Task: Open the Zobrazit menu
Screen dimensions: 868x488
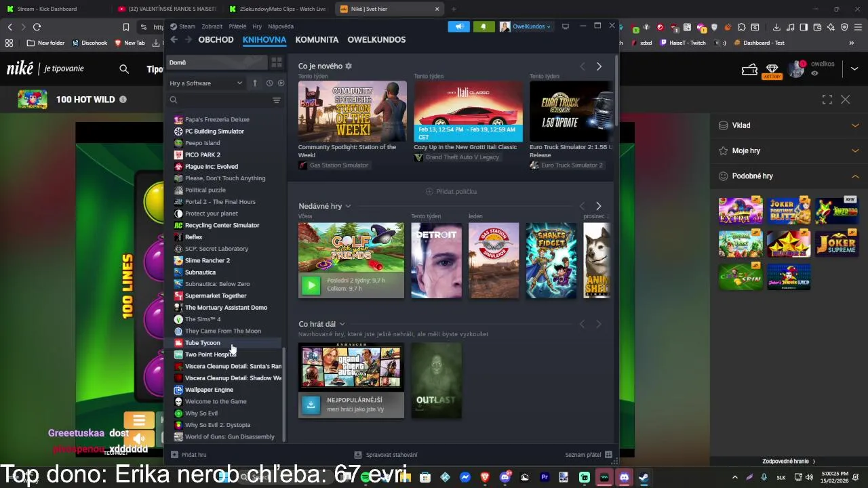Action: pyautogui.click(x=212, y=26)
